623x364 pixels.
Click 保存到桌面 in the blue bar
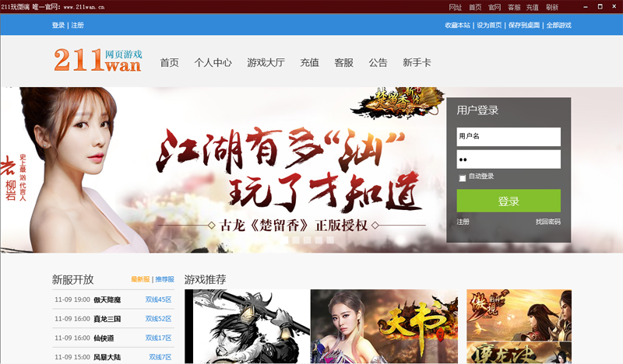coord(524,26)
